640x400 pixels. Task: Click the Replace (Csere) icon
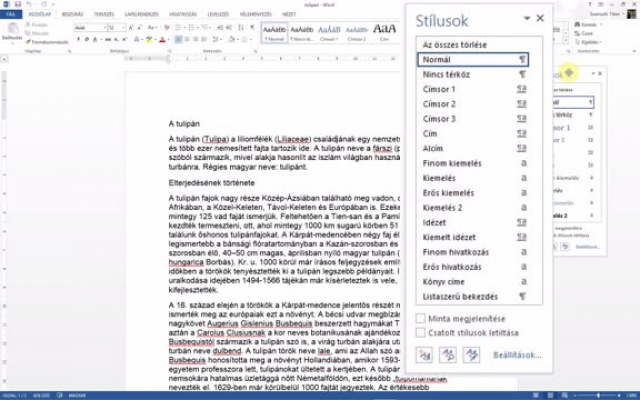pyautogui.click(x=578, y=33)
